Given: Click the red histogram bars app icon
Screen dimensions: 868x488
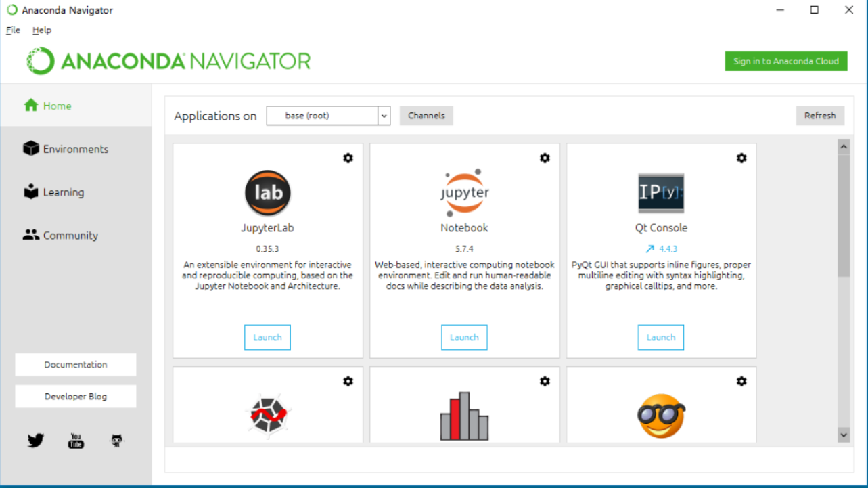Looking at the screenshot, I should tap(464, 416).
